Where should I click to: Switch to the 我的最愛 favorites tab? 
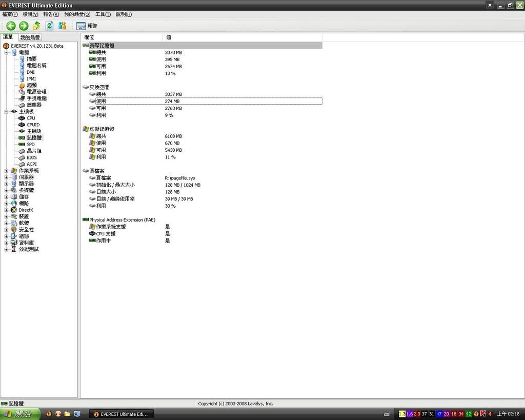pyautogui.click(x=30, y=37)
